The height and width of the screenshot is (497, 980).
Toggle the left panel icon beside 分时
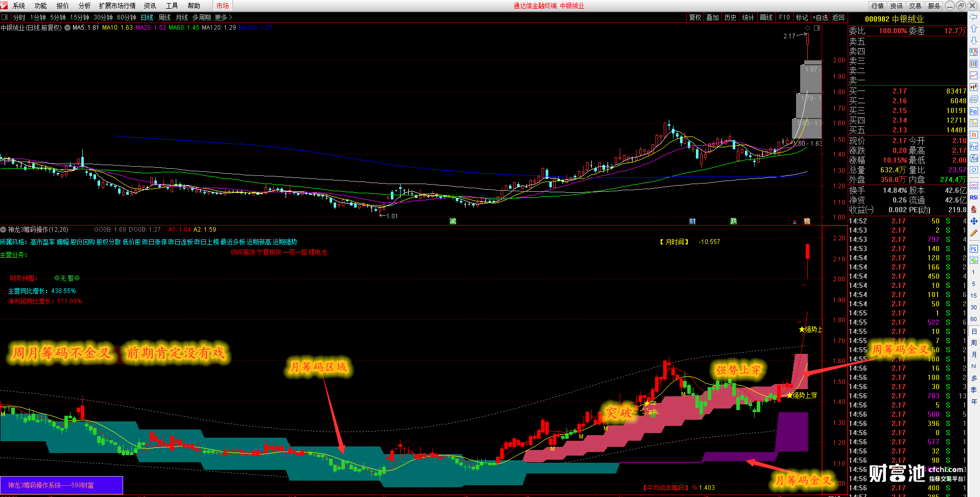[5, 17]
